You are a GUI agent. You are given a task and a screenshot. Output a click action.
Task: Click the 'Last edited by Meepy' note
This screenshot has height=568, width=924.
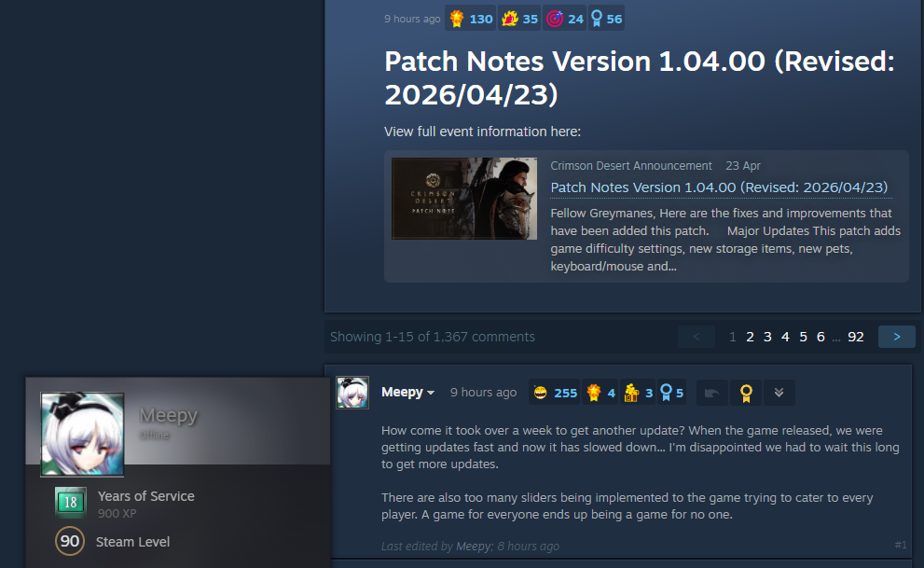[470, 547]
